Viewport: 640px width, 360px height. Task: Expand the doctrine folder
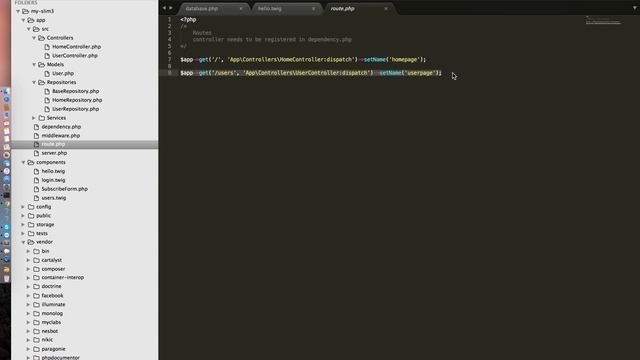[29, 287]
